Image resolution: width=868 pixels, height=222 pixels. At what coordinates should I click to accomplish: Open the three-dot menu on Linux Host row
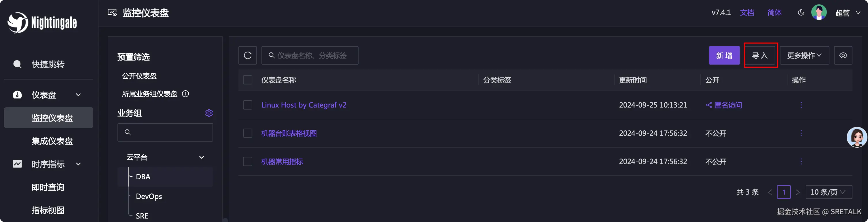[801, 105]
